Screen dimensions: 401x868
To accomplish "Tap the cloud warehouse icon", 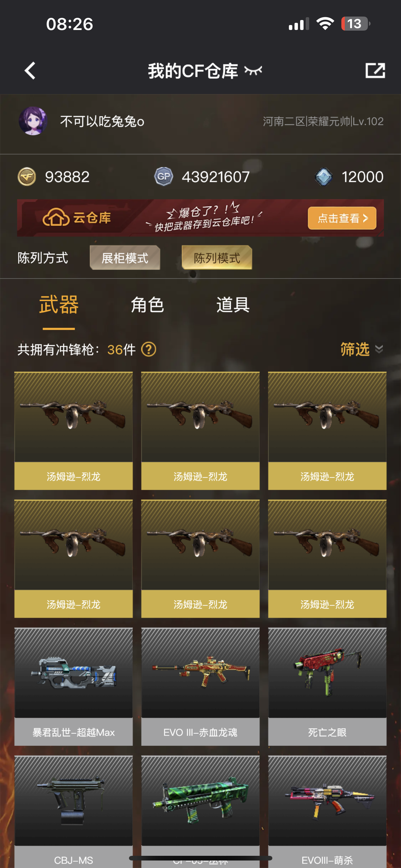I will pyautogui.click(x=56, y=218).
